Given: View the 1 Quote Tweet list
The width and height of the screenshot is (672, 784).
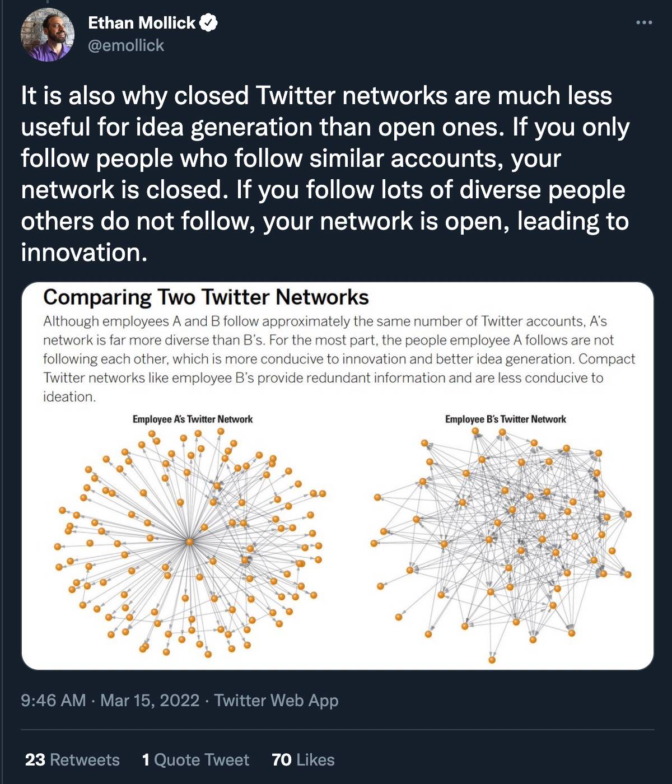Looking at the screenshot, I should click(195, 760).
